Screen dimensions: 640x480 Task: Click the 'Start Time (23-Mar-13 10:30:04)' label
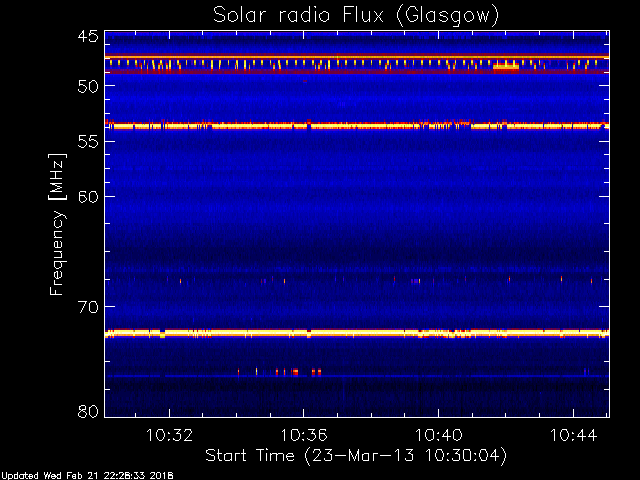(356, 455)
